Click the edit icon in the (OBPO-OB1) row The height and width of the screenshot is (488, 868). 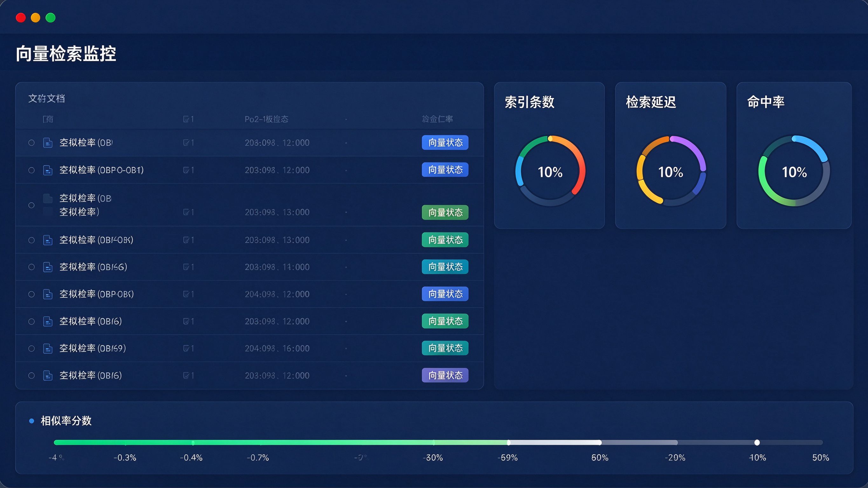click(x=186, y=170)
